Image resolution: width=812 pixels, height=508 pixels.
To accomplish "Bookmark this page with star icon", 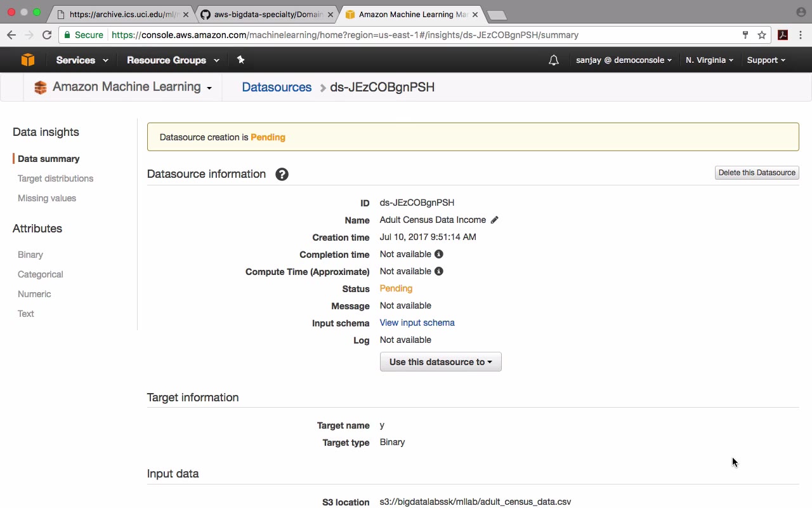I will tap(762, 35).
